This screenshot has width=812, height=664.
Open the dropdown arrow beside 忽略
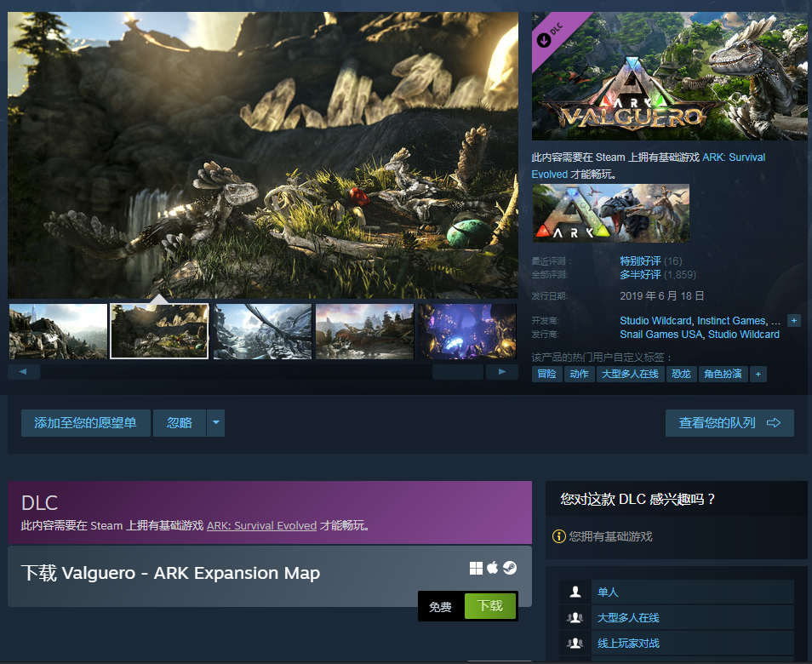[x=216, y=422]
